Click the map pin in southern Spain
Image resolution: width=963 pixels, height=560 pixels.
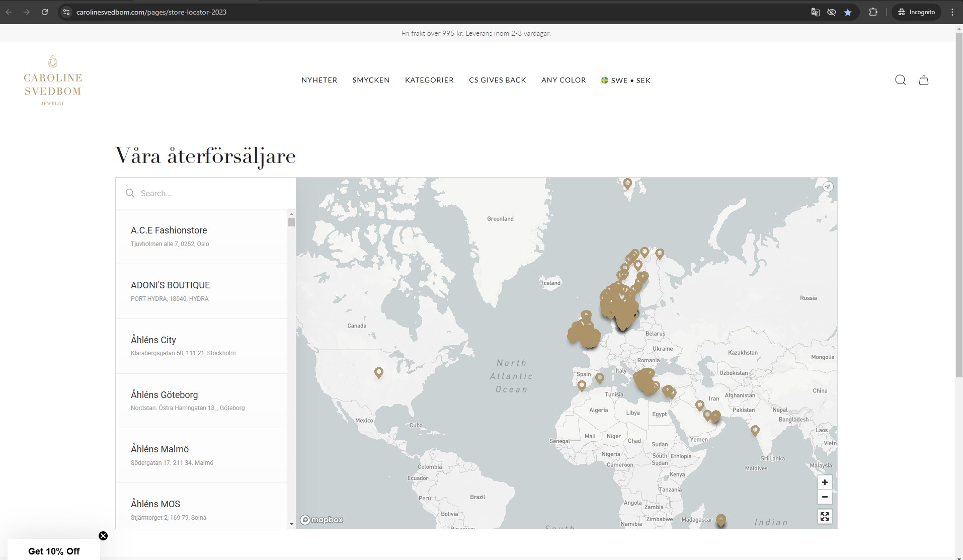point(582,386)
